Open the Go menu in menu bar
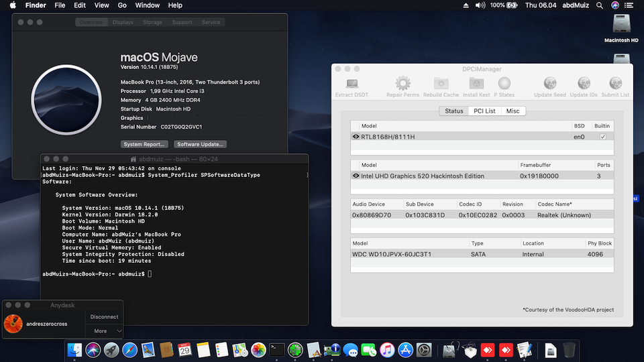644x362 pixels. click(122, 5)
